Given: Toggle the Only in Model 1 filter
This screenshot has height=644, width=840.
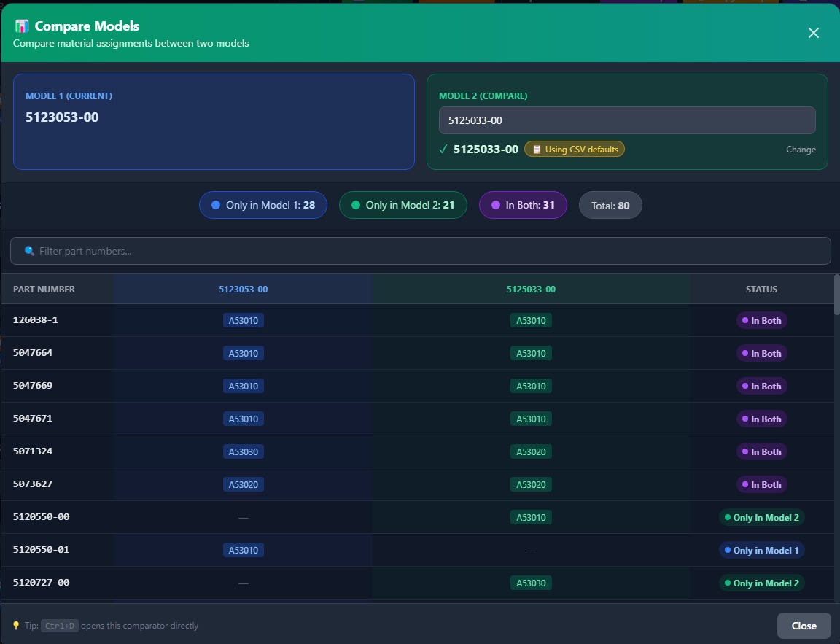Looking at the screenshot, I should click(x=263, y=206).
